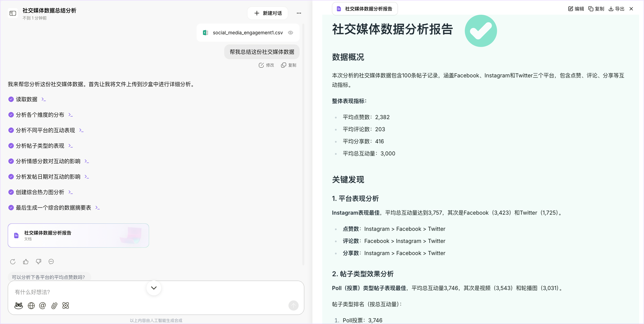This screenshot has height=324, width=644.
Task: Click the comment feedback icon
Action: tap(51, 262)
